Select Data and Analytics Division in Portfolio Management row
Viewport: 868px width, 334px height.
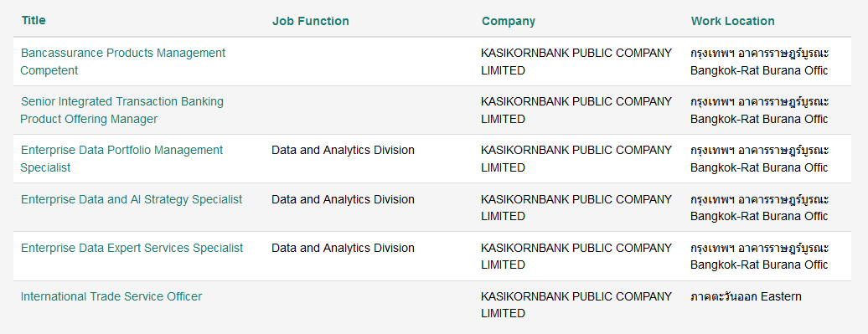pos(343,150)
